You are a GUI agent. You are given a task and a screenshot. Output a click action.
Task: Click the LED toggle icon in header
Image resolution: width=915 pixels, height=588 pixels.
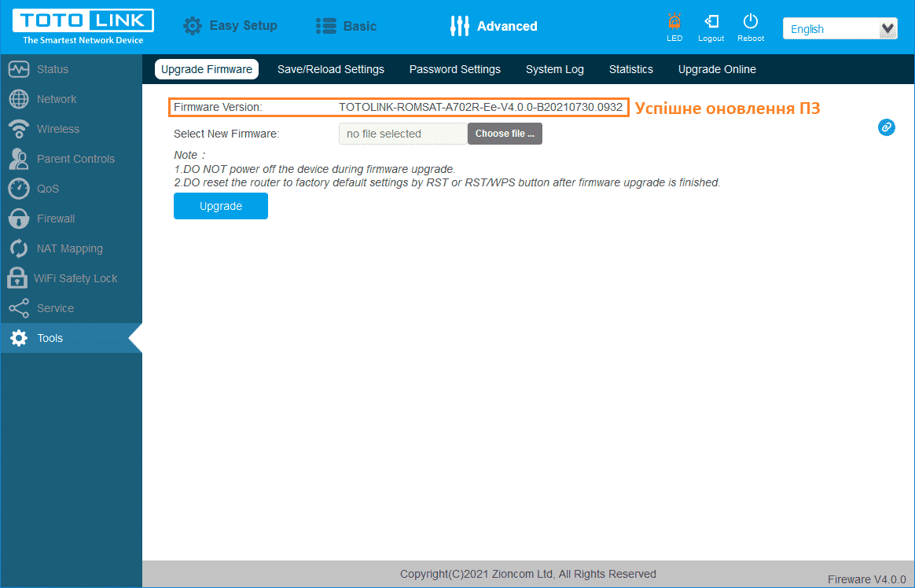click(674, 23)
